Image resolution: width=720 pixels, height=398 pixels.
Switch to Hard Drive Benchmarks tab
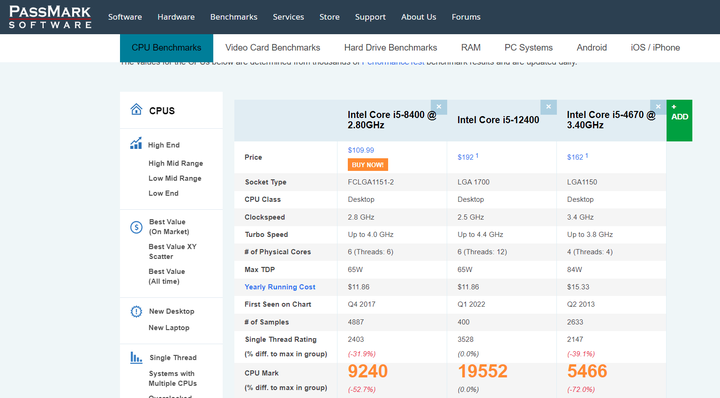(x=390, y=48)
